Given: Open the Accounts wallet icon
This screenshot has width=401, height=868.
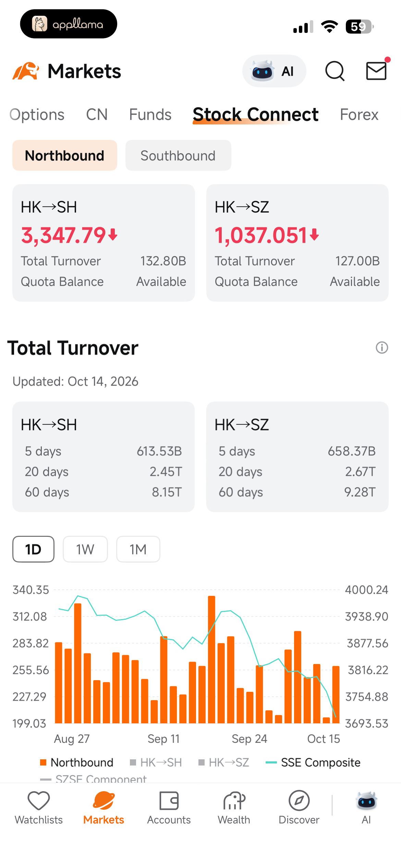Looking at the screenshot, I should click(x=169, y=801).
